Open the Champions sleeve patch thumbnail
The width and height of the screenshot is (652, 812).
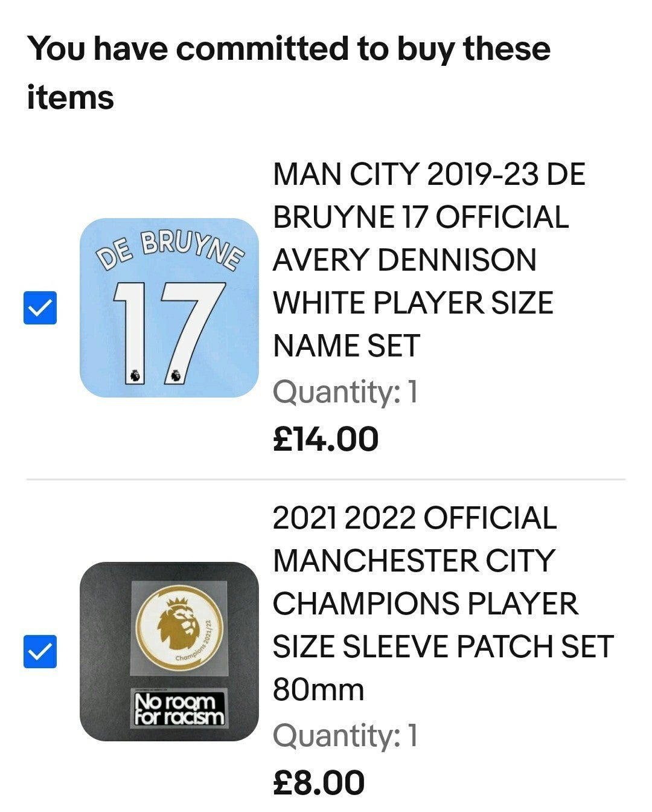pyautogui.click(x=169, y=651)
